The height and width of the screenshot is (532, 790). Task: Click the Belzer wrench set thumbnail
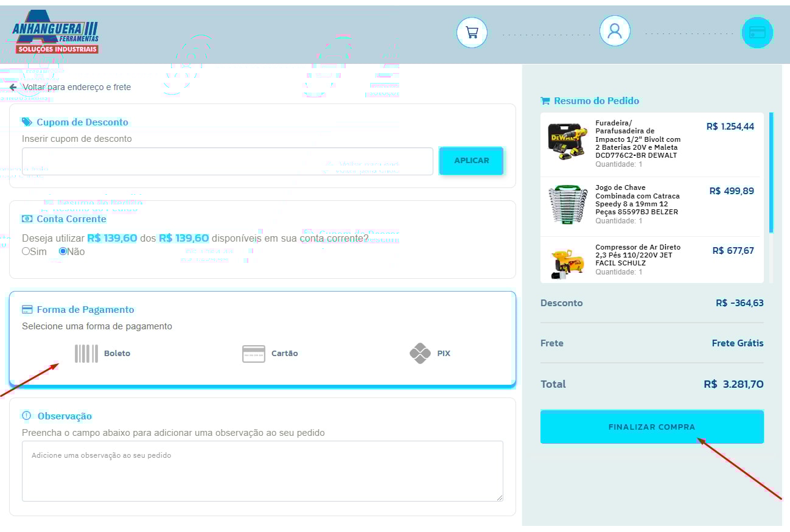click(567, 205)
